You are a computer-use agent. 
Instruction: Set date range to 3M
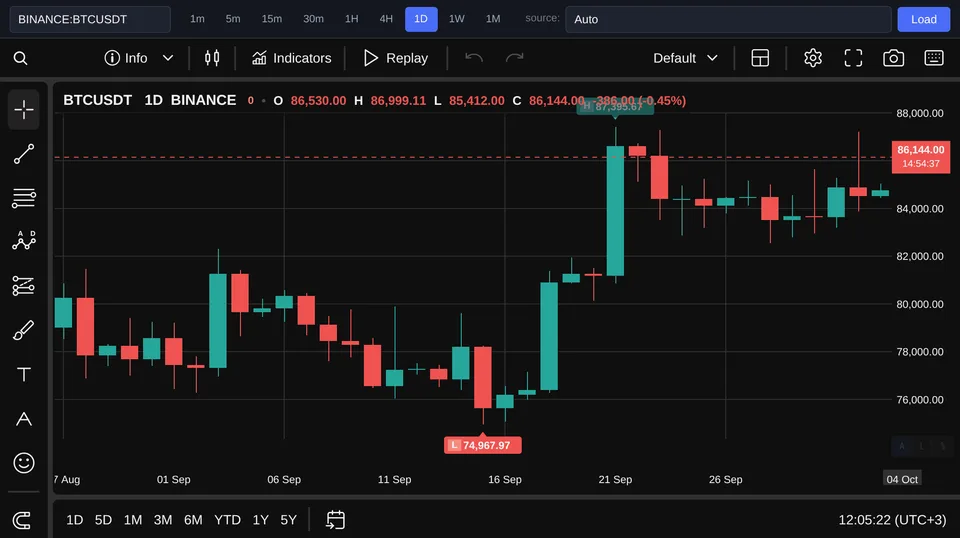(x=163, y=520)
